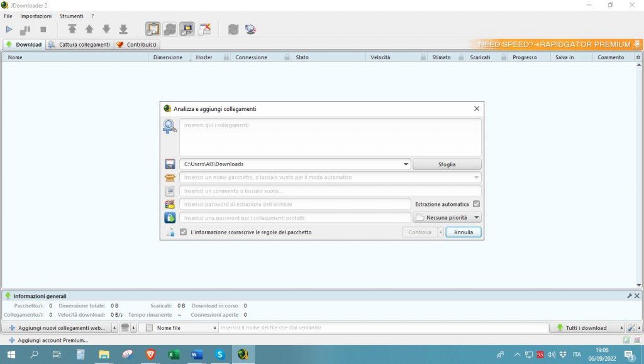Click the premium toggle padlock icon

(187, 29)
